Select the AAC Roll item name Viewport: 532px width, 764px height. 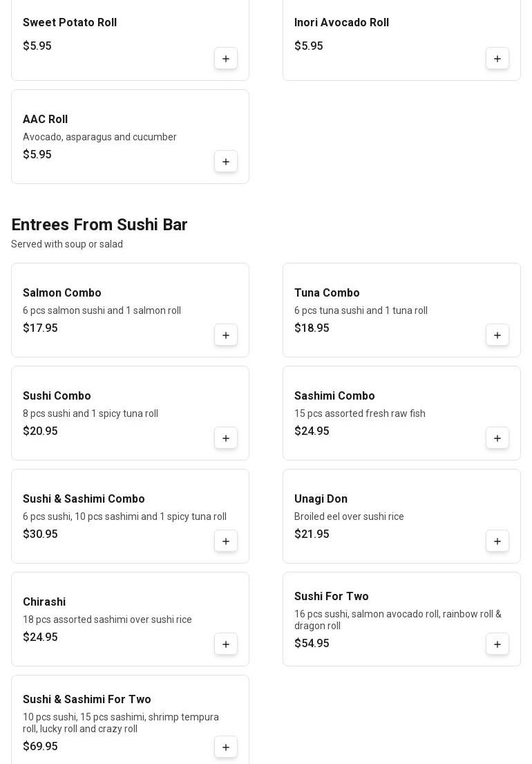point(45,120)
